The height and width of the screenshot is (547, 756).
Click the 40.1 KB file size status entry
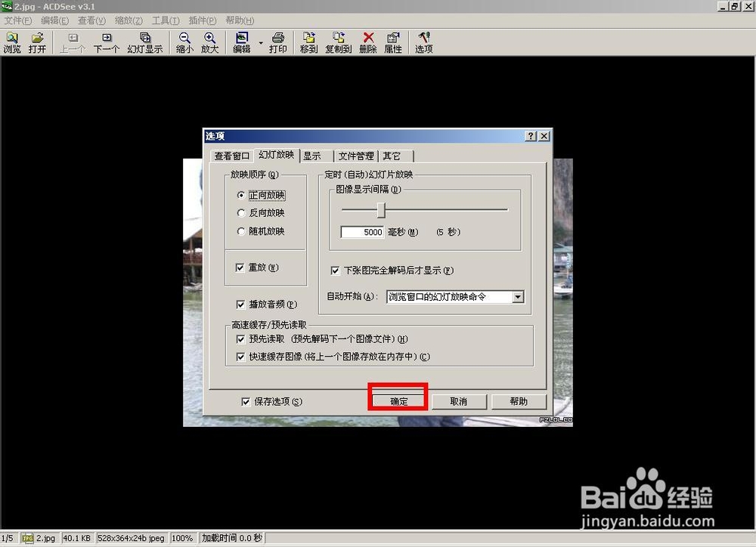pos(76,539)
